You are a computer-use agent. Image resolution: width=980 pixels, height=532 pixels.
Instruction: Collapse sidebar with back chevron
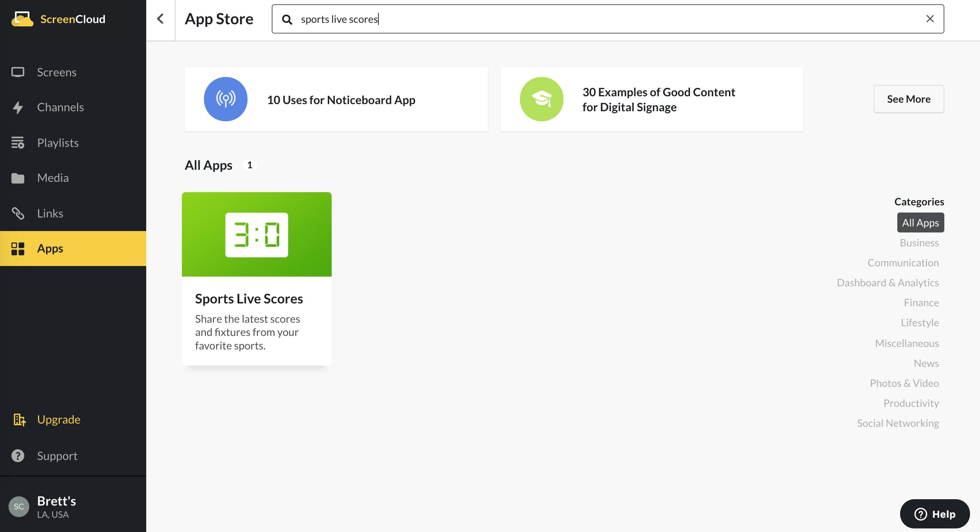[160, 19]
